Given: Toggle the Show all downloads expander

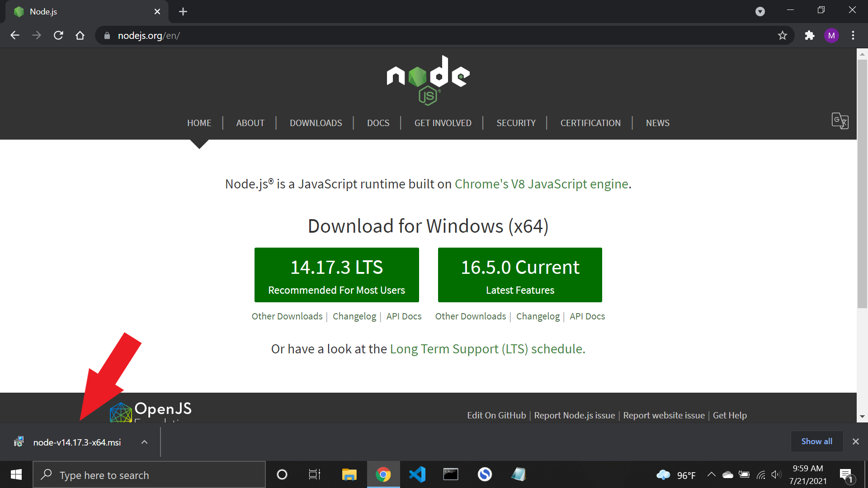Looking at the screenshot, I should (x=816, y=441).
